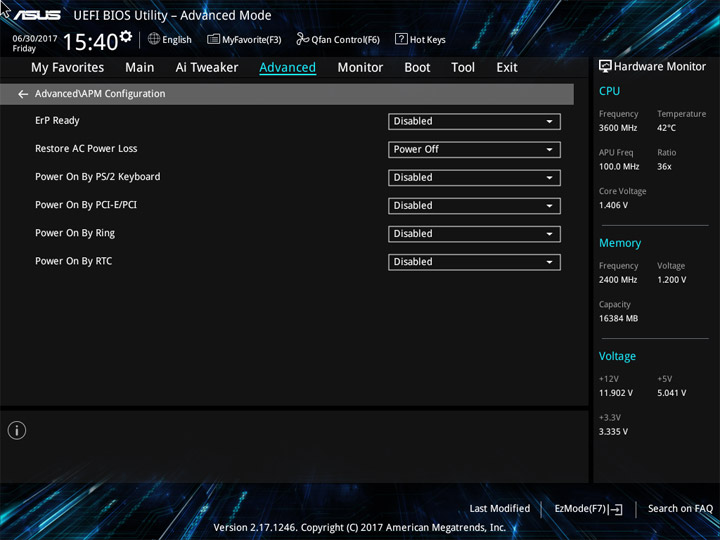This screenshot has width=720, height=540.
Task: Click the 3.335 V reading
Action: [x=613, y=432]
